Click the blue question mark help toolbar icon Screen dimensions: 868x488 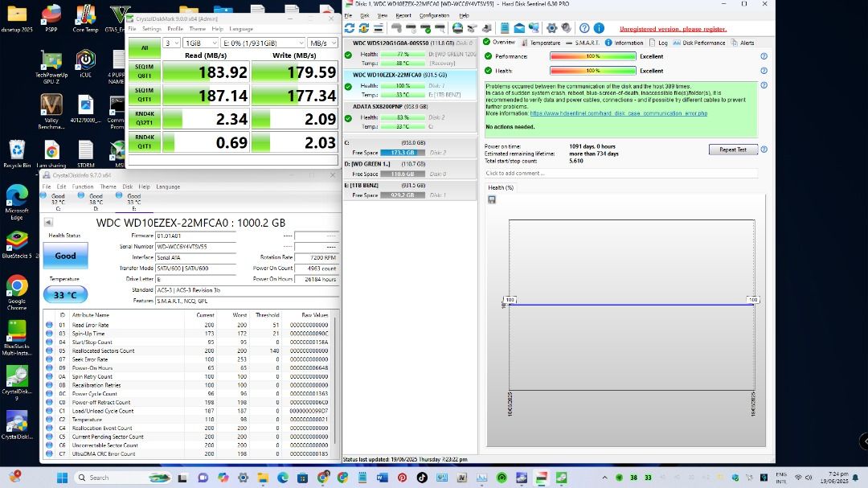pyautogui.click(x=584, y=28)
